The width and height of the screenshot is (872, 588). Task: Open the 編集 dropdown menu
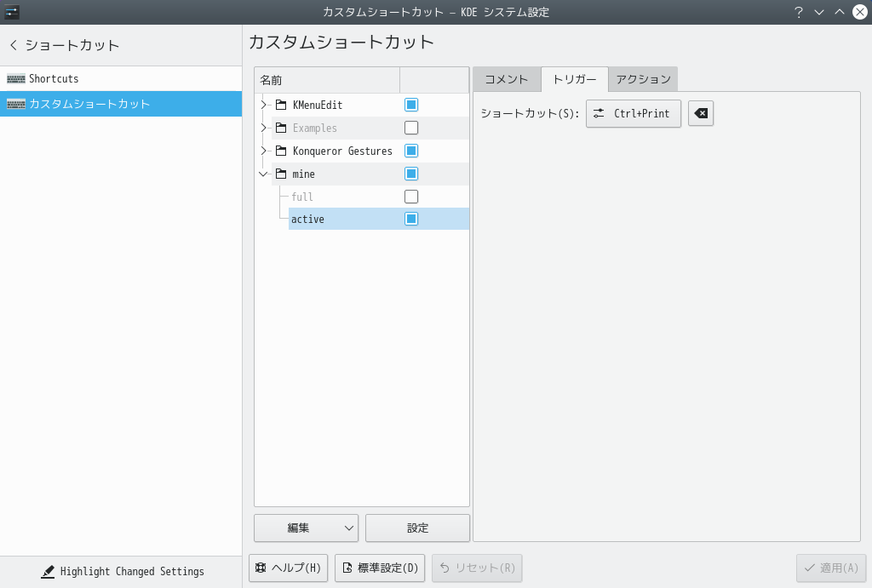click(x=307, y=528)
